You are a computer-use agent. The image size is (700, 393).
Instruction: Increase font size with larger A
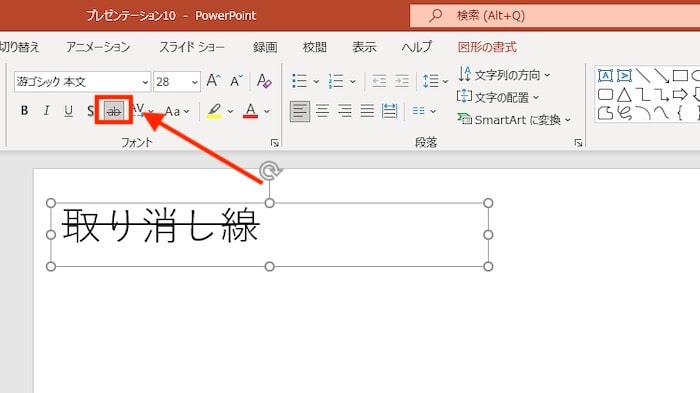click(213, 81)
